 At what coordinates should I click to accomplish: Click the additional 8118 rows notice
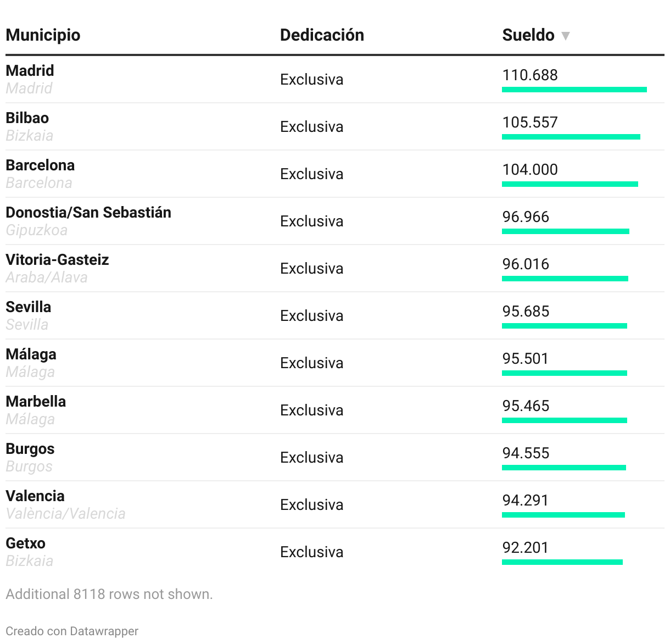coord(109,594)
